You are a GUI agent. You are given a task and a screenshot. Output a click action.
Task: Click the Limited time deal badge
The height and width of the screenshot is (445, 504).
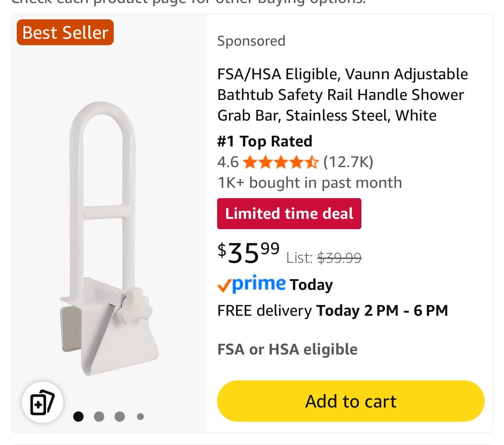(x=289, y=214)
